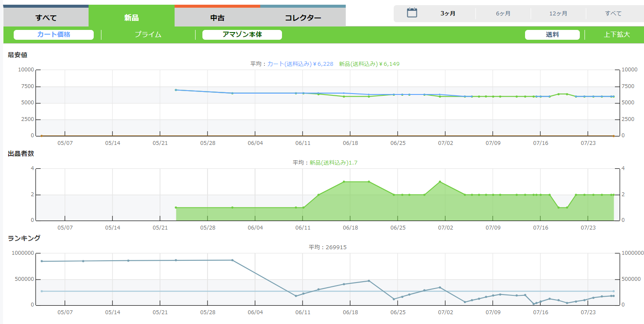This screenshot has height=324, width=644.
Task: Switch to the すべて condition tab
Action: [46, 18]
